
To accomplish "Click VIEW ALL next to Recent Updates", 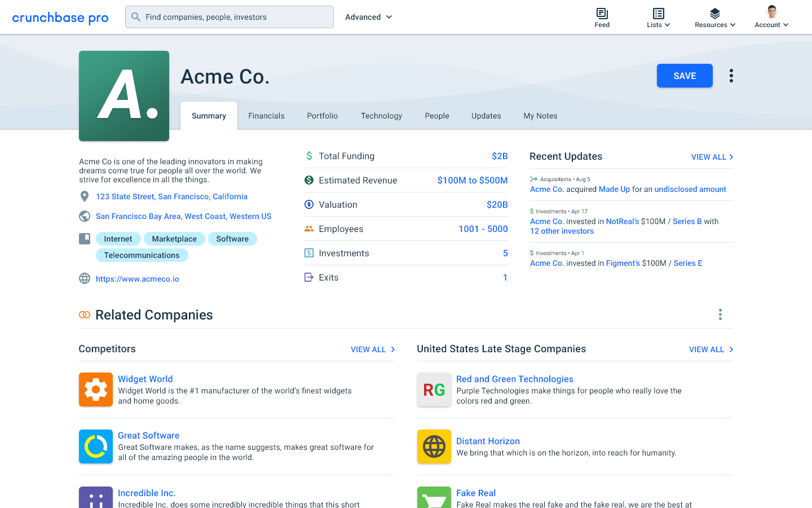I will 708,157.
